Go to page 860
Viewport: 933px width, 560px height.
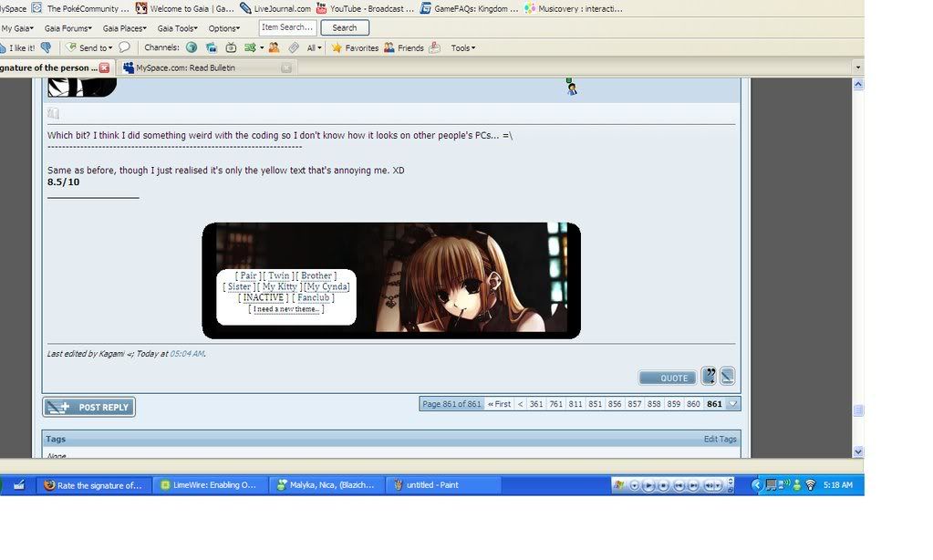(693, 403)
